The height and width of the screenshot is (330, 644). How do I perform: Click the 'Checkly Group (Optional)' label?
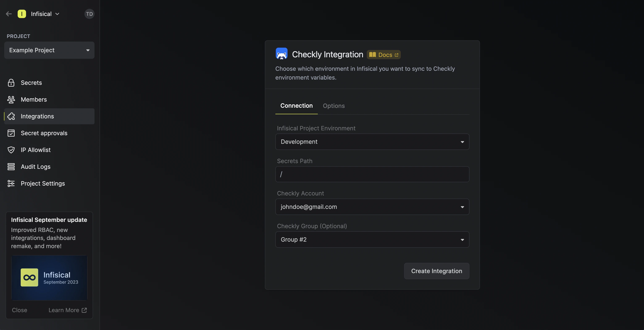point(312,226)
